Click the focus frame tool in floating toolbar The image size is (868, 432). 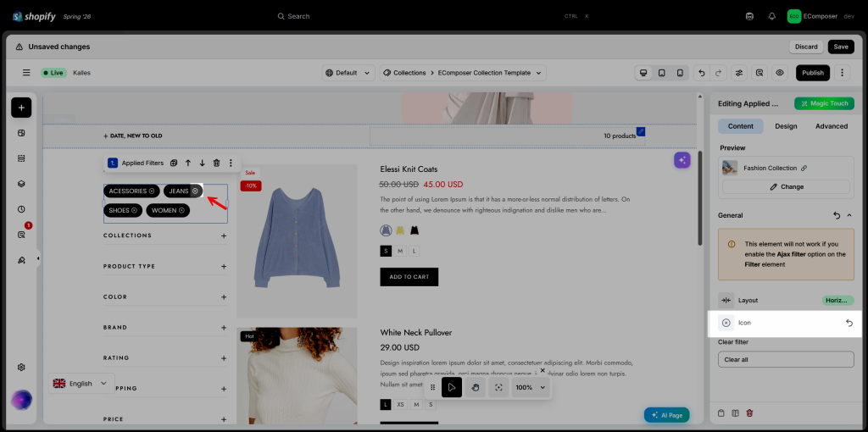point(498,387)
